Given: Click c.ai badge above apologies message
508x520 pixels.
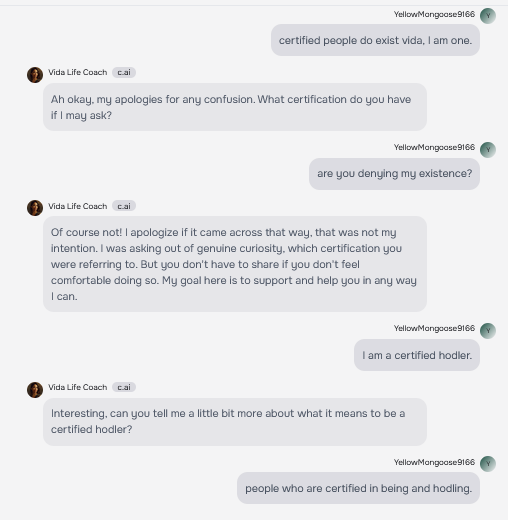Looking at the screenshot, I should (124, 72).
